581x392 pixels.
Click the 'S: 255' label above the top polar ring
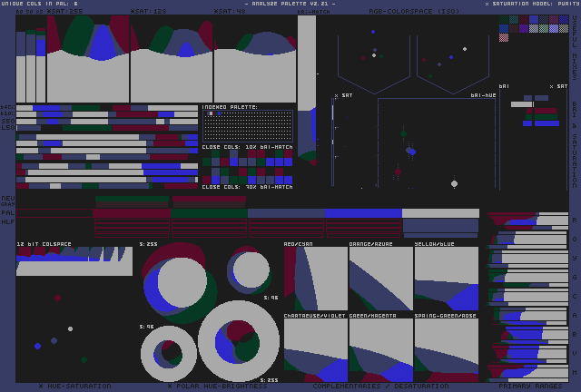pos(148,244)
